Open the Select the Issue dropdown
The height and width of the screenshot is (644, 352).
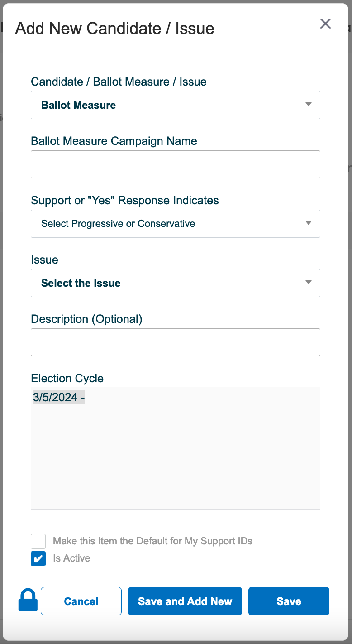(176, 283)
